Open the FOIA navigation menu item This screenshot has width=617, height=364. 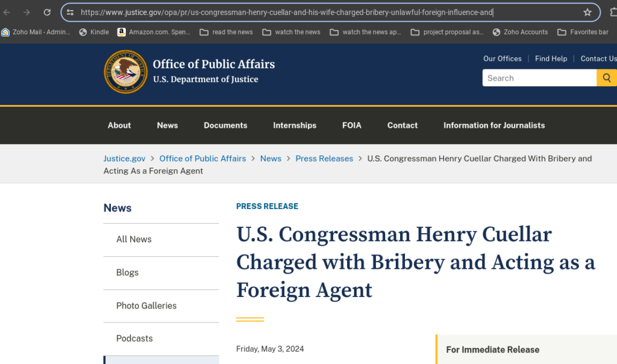pyautogui.click(x=351, y=125)
